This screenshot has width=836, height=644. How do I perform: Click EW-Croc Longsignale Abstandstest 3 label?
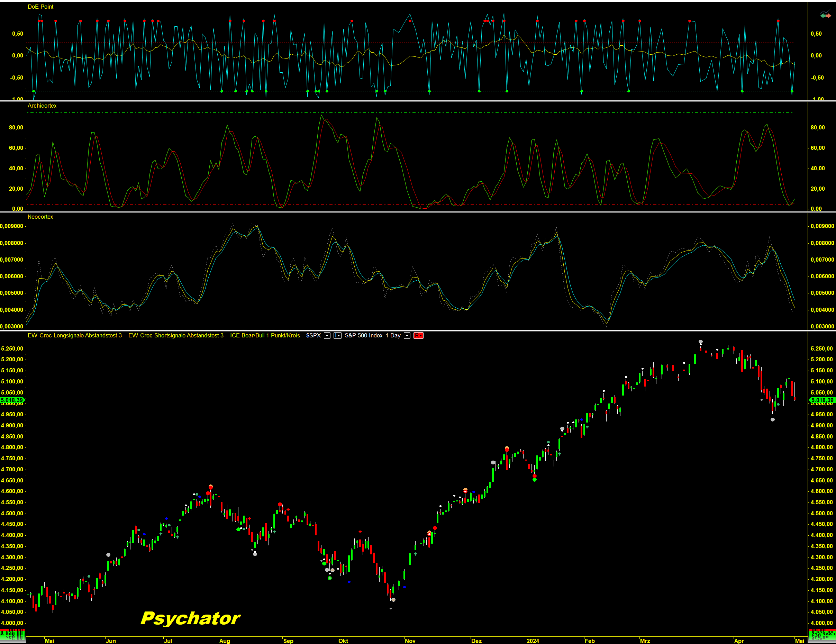pyautogui.click(x=75, y=335)
